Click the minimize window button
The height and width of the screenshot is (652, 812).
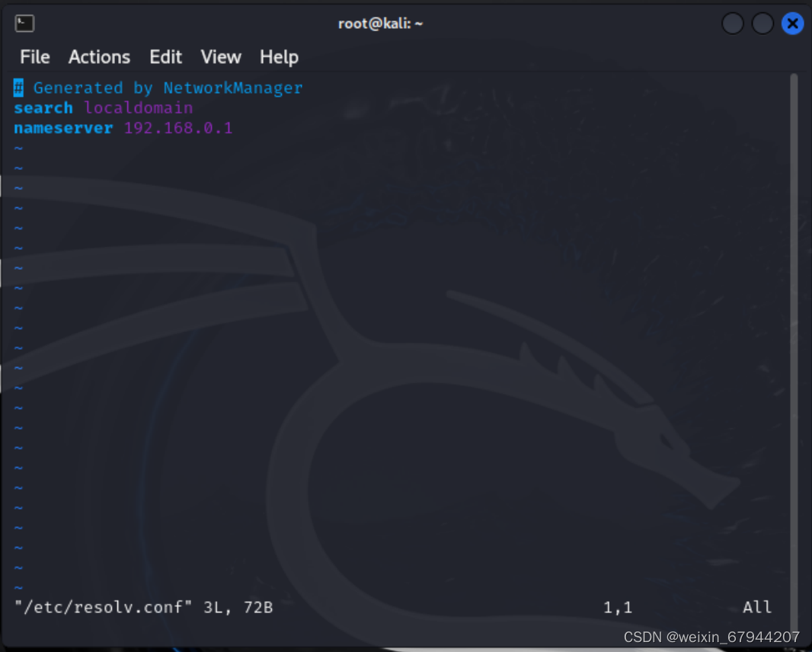pos(732,24)
